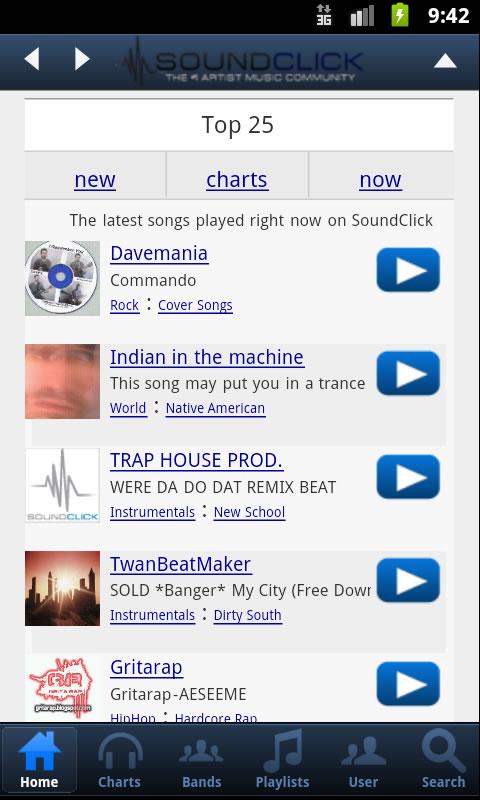Play the Davemania Commando song
This screenshot has width=480, height=800.
tap(408, 270)
